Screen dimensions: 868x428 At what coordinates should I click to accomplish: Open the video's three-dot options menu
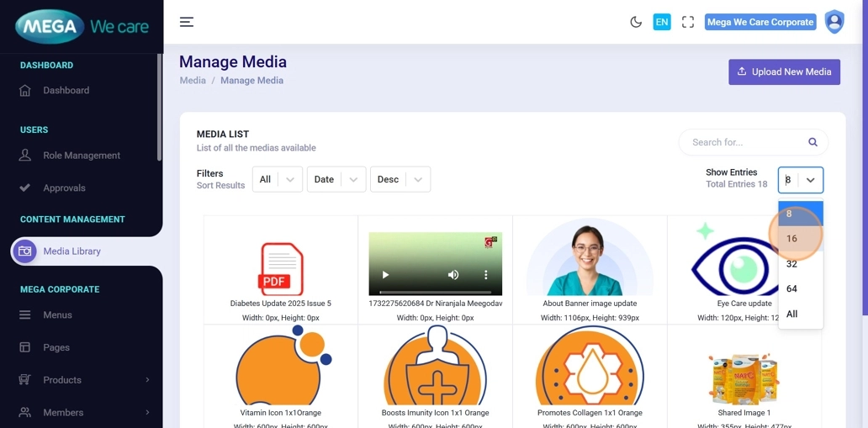coord(485,275)
